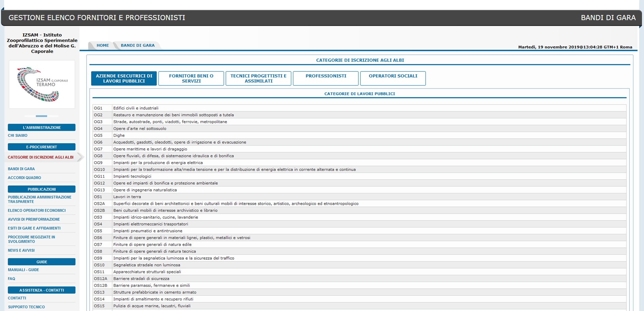Open Pubblicazioni Amministrazione Trasparente link
The image size is (644, 311).
point(40,199)
